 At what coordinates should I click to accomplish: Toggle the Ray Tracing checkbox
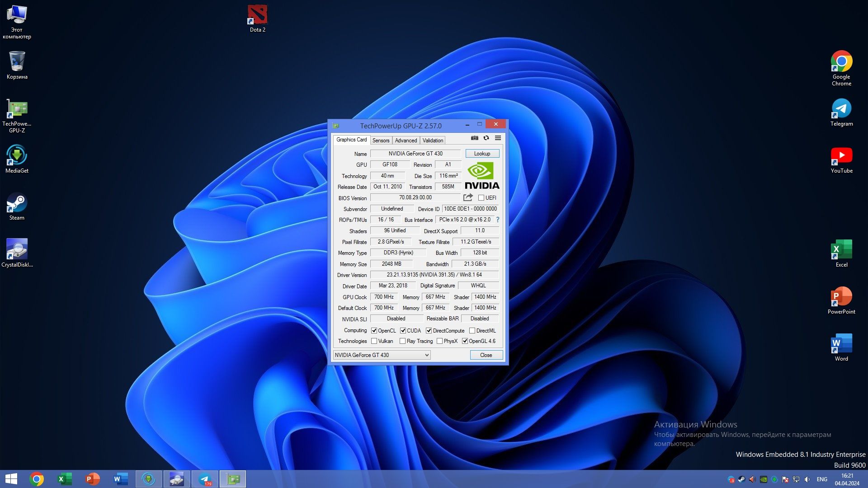[x=402, y=341]
